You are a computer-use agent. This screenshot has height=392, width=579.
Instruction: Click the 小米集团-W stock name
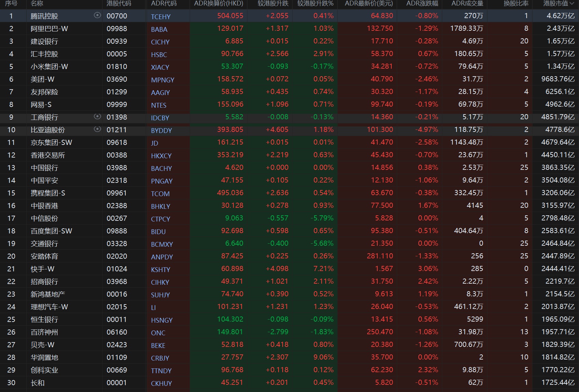[x=49, y=67]
